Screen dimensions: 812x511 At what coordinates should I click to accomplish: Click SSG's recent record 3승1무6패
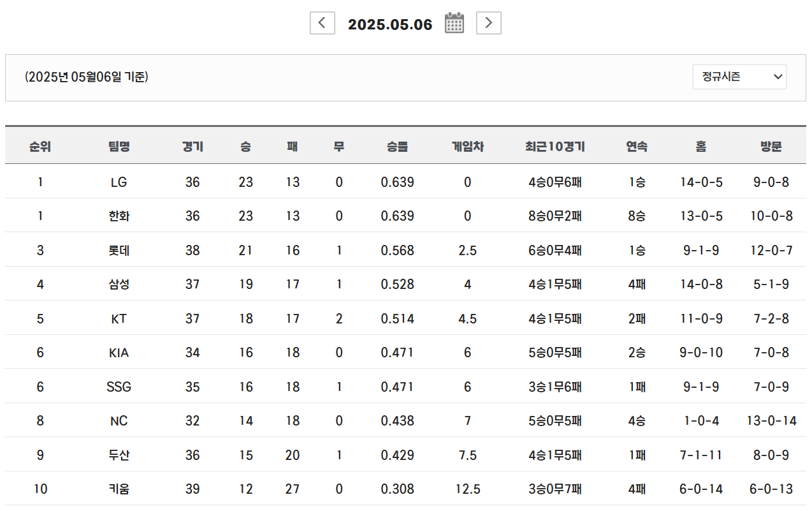point(555,387)
